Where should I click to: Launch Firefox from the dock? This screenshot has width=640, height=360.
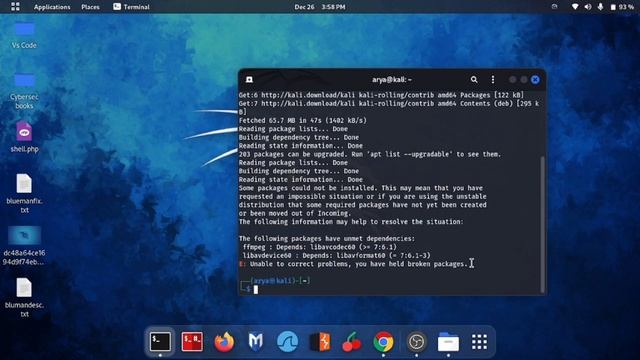[224, 342]
